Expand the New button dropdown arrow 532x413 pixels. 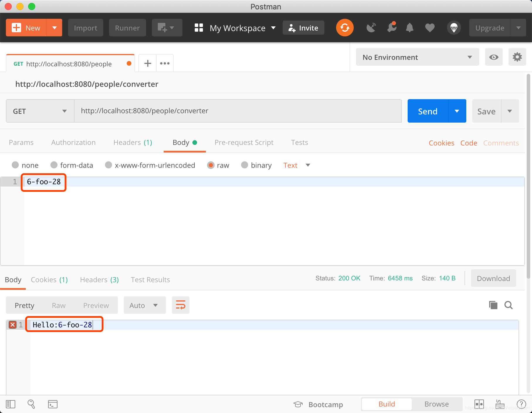(54, 28)
